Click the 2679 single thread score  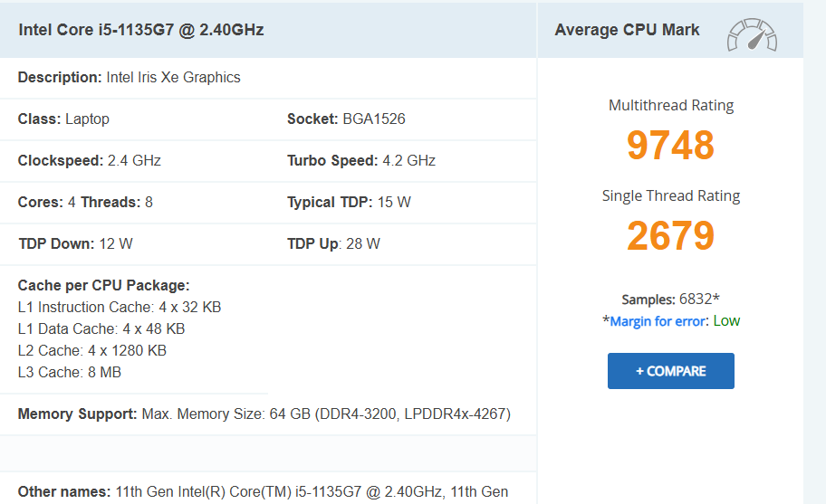pos(670,236)
